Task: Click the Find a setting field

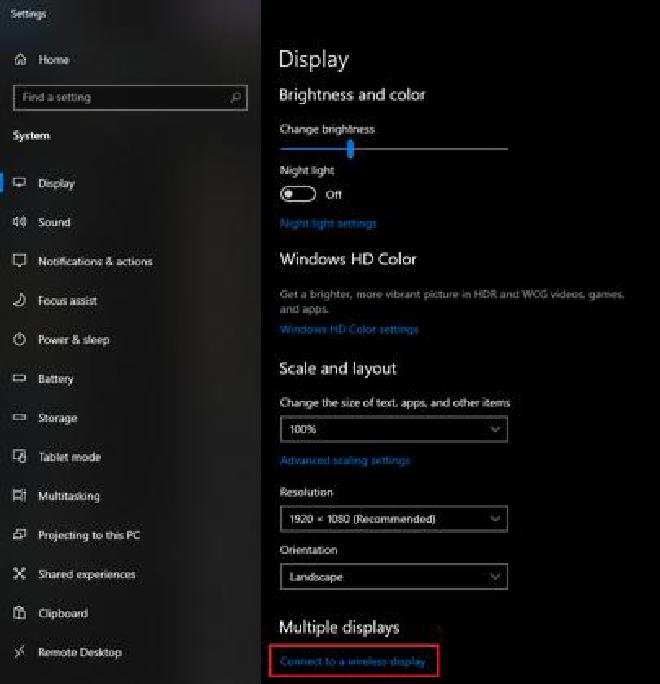Action: click(120, 98)
